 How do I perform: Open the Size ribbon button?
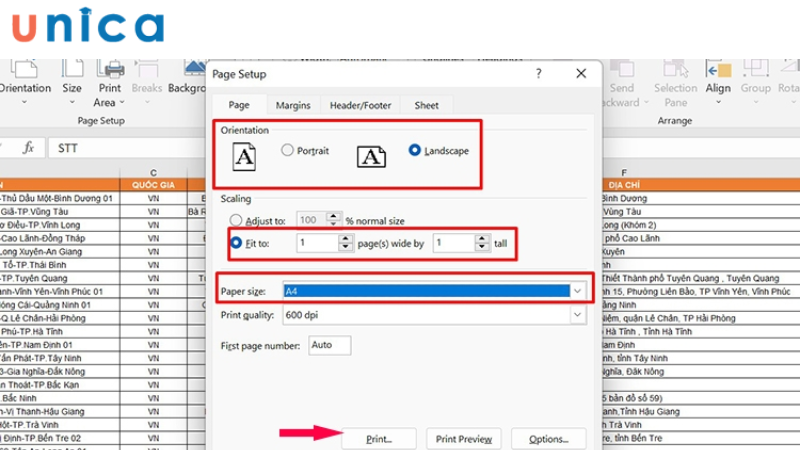click(x=72, y=83)
